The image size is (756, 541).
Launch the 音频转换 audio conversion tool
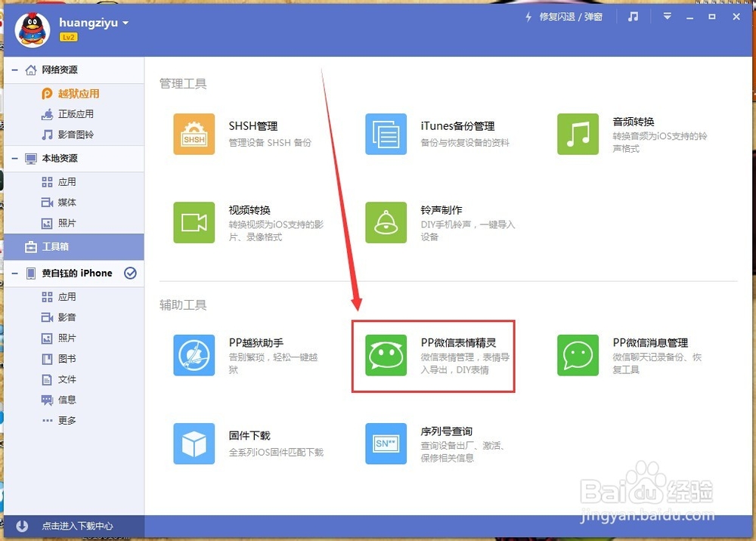click(x=578, y=134)
